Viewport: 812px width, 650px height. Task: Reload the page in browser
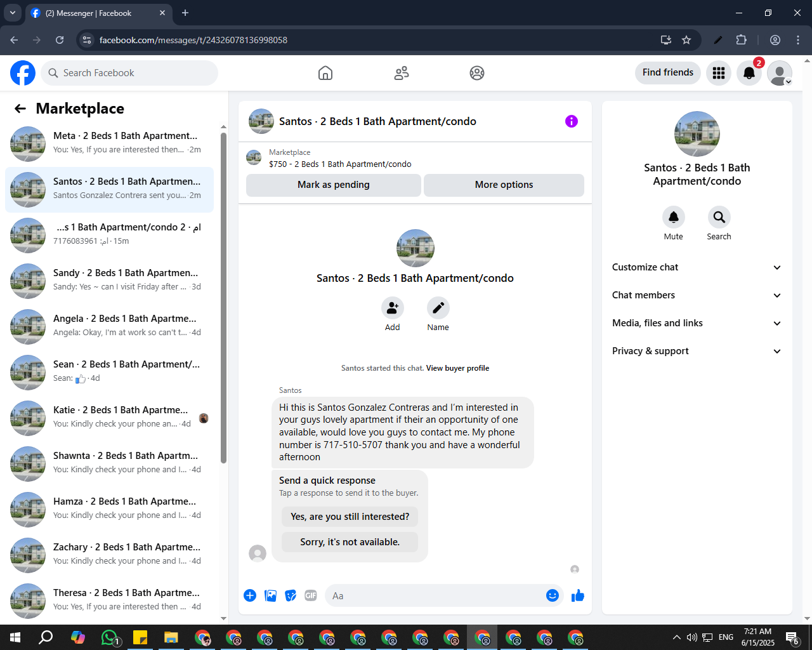pyautogui.click(x=60, y=40)
